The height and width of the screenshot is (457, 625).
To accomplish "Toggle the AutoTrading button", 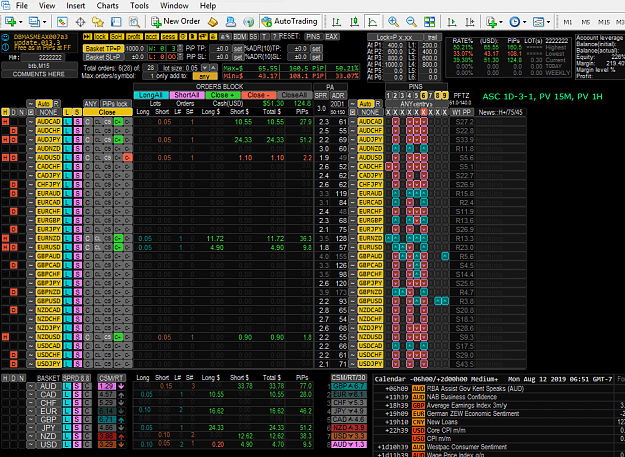I will 289,22.
